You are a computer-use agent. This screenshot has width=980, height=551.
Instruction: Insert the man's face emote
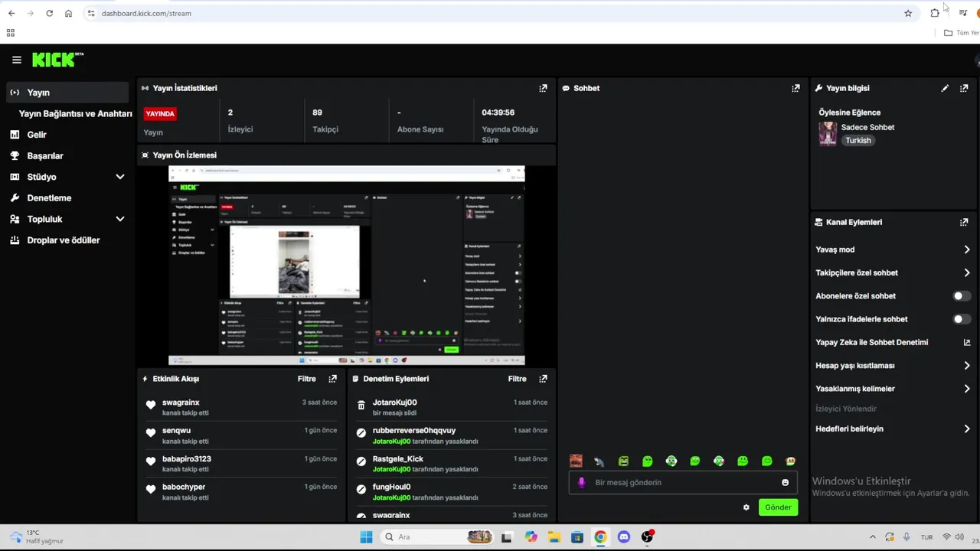click(576, 461)
